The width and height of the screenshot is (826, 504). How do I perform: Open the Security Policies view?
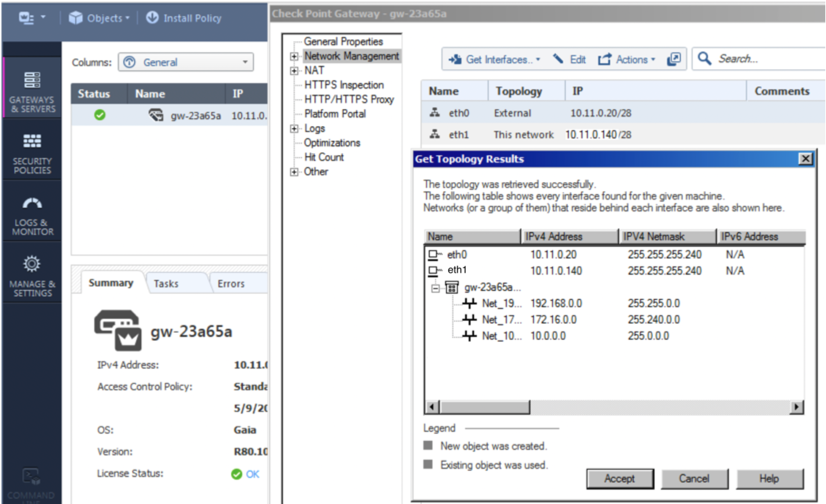(32, 153)
